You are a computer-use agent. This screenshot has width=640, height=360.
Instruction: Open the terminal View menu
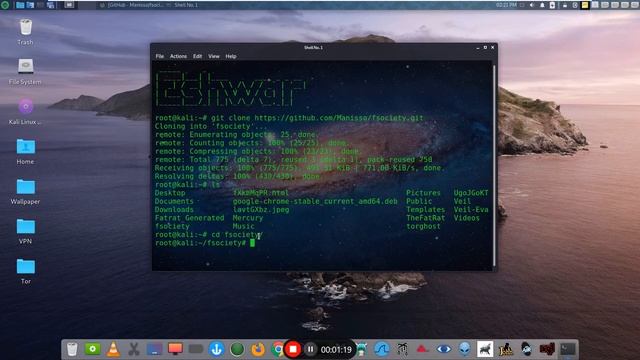click(x=214, y=56)
